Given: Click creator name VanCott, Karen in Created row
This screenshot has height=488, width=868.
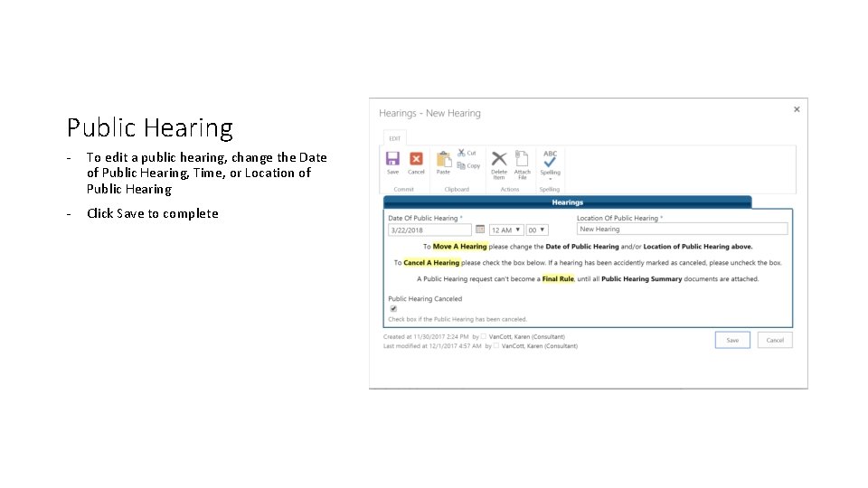Looking at the screenshot, I should click(x=526, y=336).
